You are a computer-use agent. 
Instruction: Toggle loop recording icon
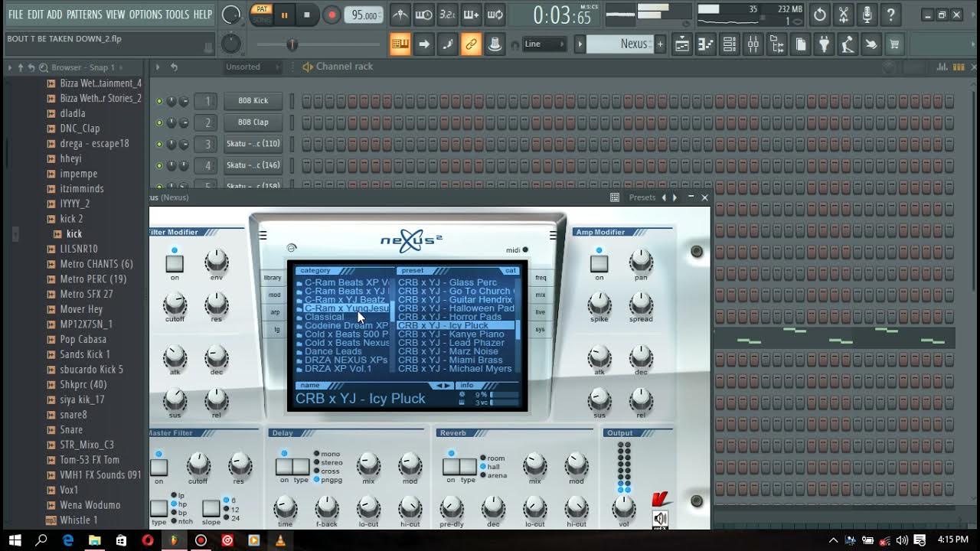coord(495,15)
